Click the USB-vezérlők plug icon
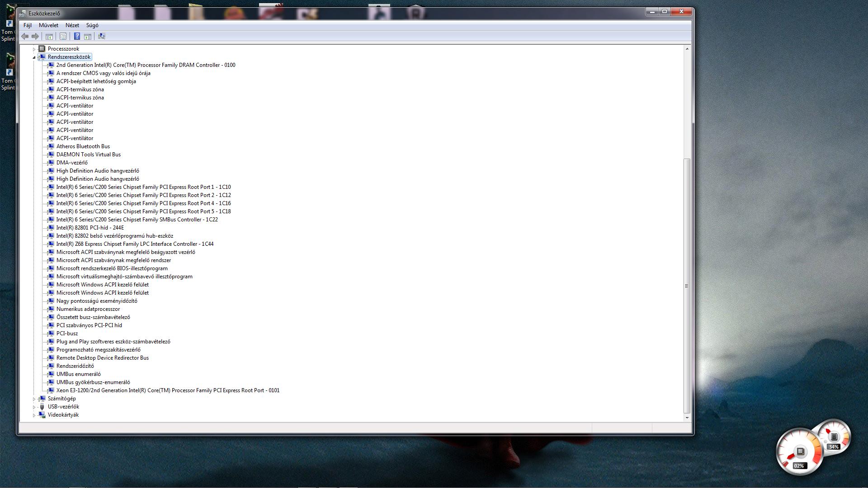This screenshot has width=868, height=488. (x=42, y=407)
